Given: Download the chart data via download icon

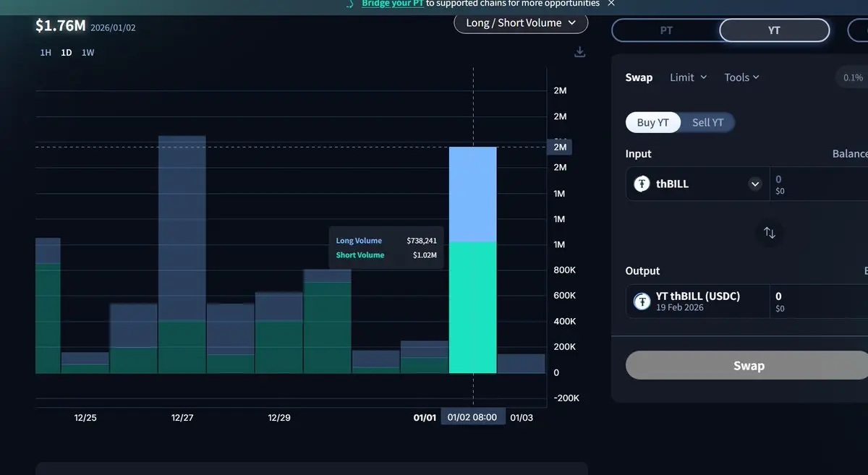Looking at the screenshot, I should click(579, 52).
